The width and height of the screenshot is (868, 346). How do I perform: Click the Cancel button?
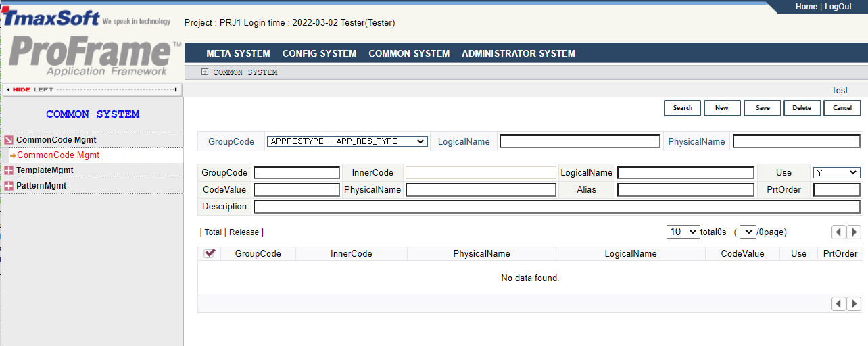pyautogui.click(x=842, y=108)
